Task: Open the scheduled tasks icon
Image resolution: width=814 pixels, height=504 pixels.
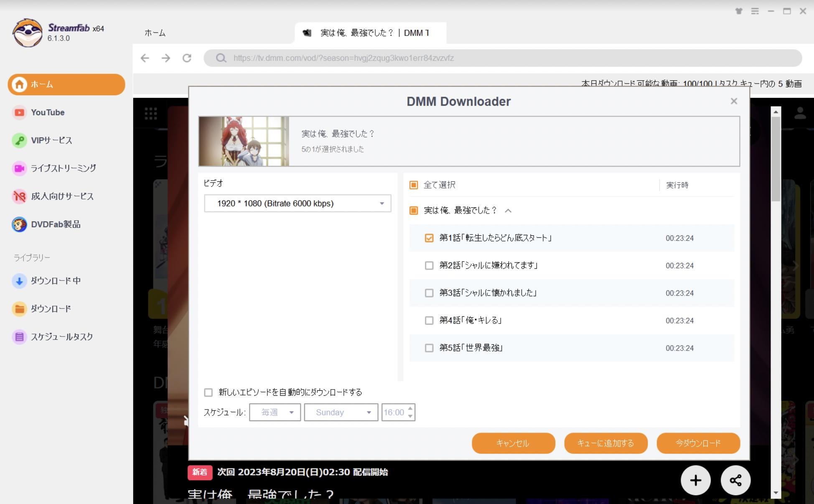Action: coord(19,337)
